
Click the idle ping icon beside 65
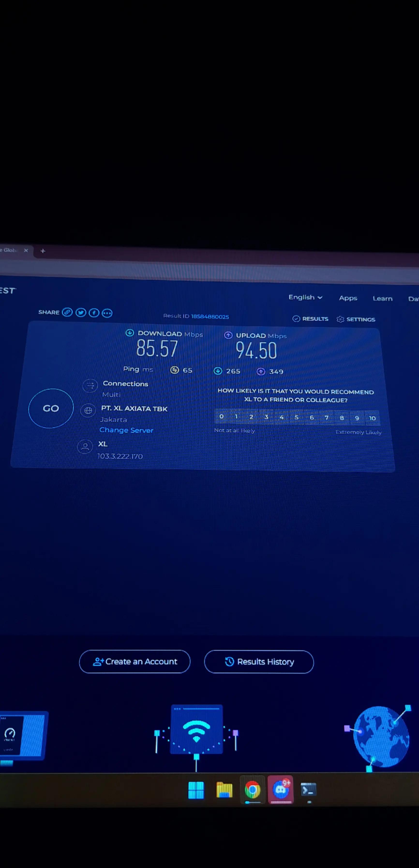pos(174,370)
